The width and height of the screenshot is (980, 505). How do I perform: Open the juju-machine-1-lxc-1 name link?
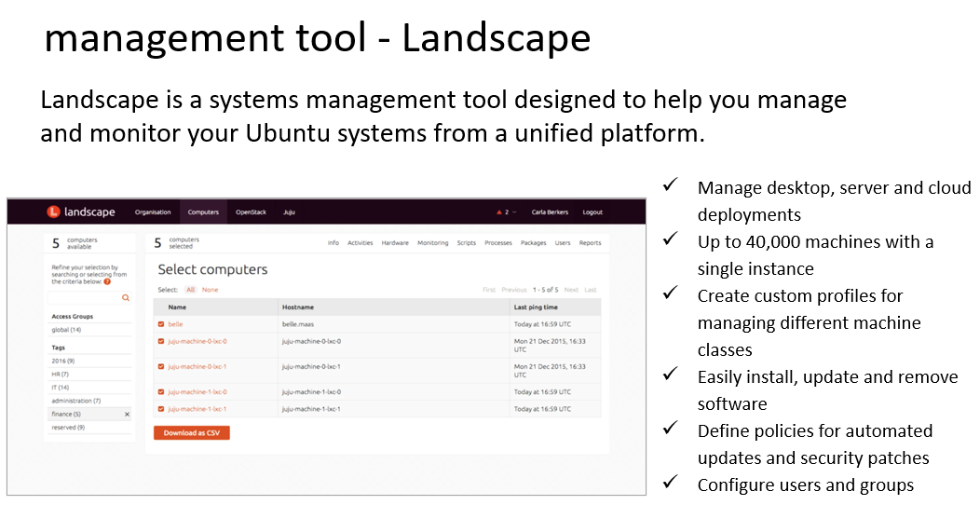[197, 409]
